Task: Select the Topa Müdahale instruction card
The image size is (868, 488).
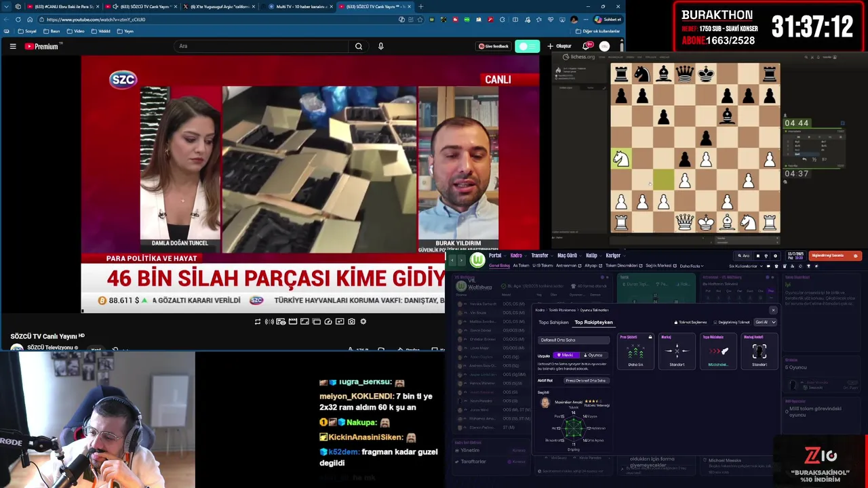Action: (718, 351)
